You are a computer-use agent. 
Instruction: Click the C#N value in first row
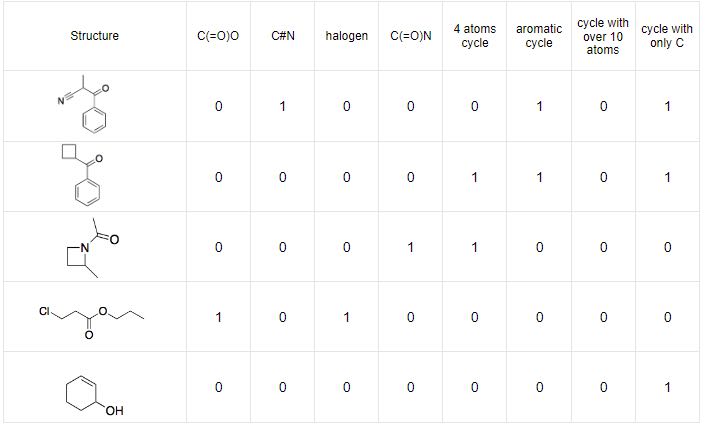282,106
